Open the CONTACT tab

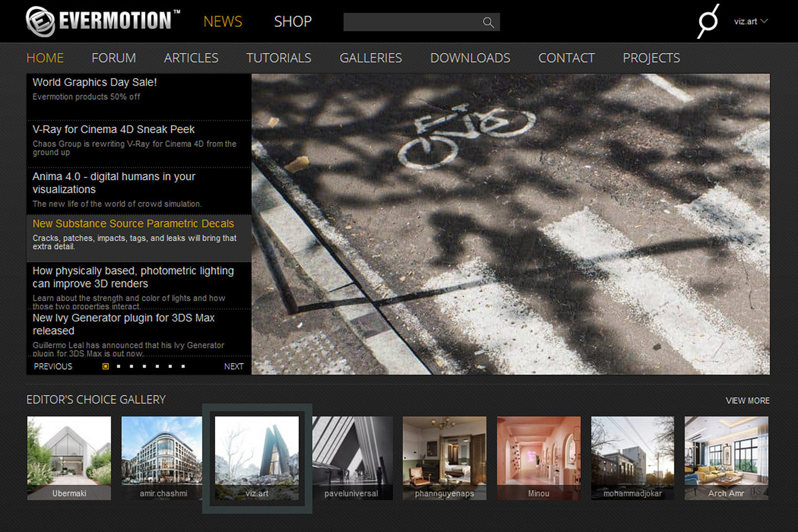coord(566,58)
